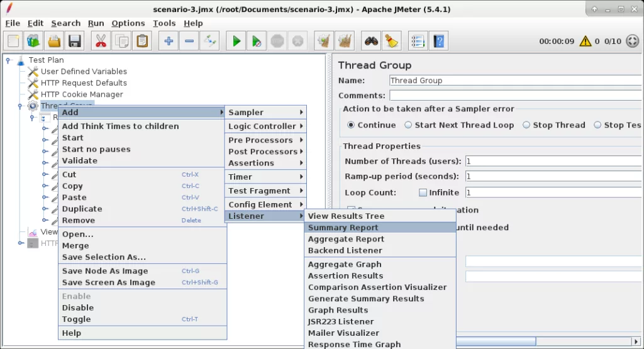644x349 pixels.
Task: Check the Infinite loop checkbox
Action: [423, 192]
